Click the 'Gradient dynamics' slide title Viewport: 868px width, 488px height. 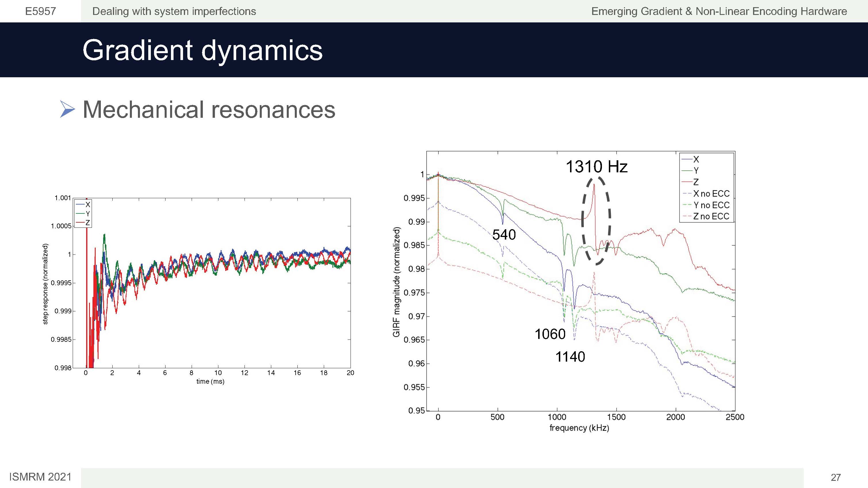pos(202,50)
